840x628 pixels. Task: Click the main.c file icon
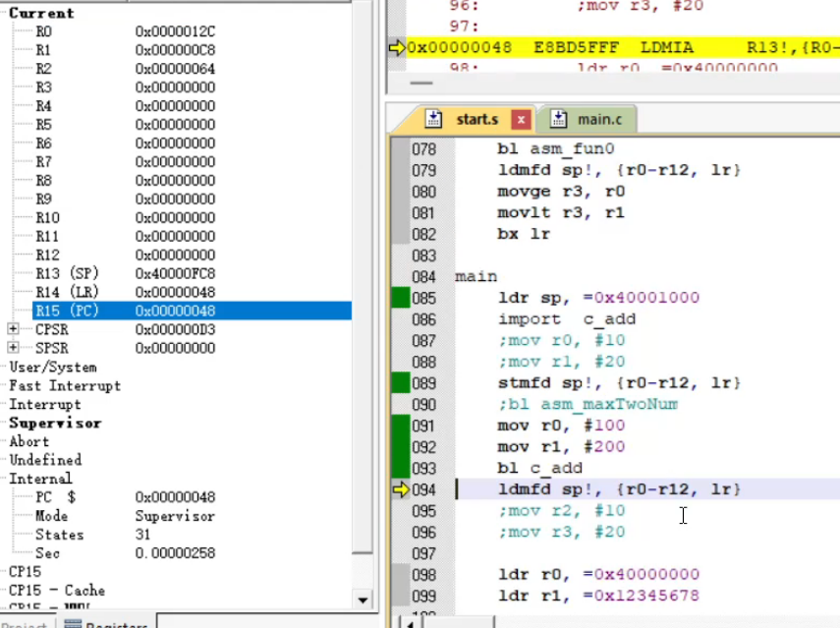558,118
